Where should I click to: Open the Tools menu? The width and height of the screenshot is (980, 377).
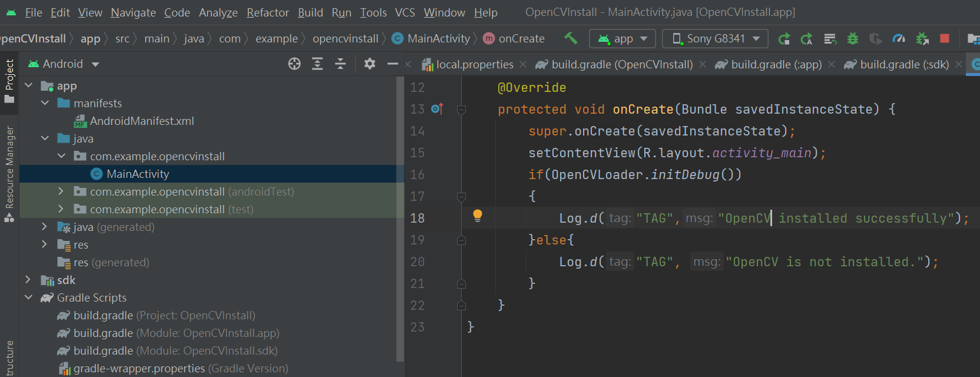click(x=373, y=12)
